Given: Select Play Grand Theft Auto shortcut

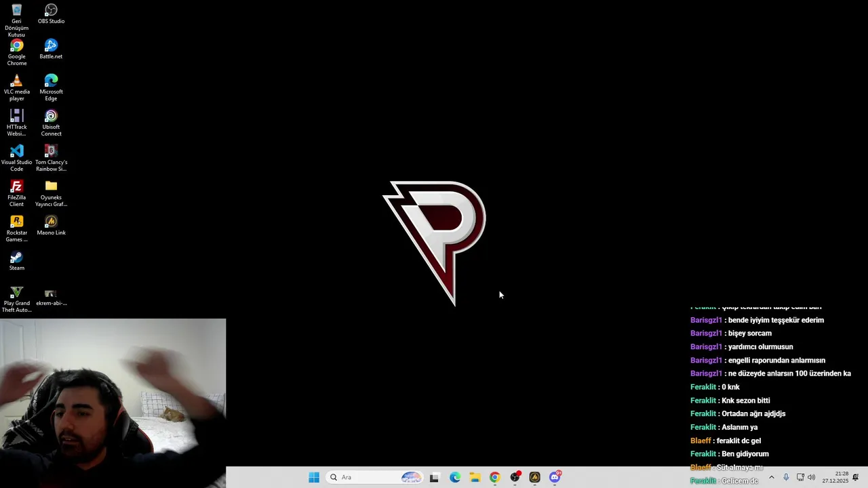Looking at the screenshot, I should (16, 300).
